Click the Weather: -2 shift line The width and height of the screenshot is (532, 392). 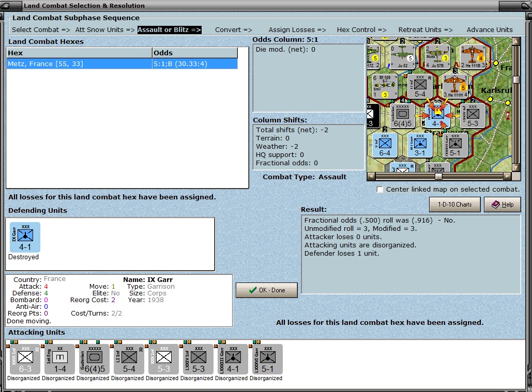(277, 147)
